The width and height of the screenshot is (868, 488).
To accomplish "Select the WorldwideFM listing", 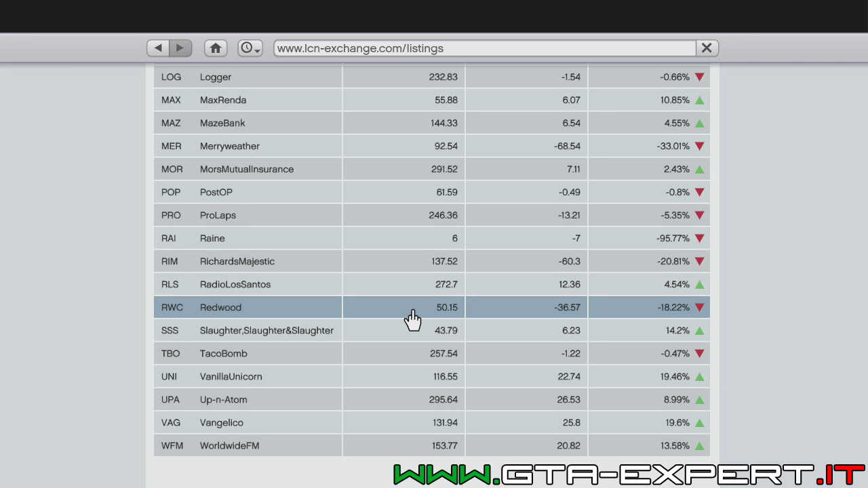I will [x=432, y=446].
